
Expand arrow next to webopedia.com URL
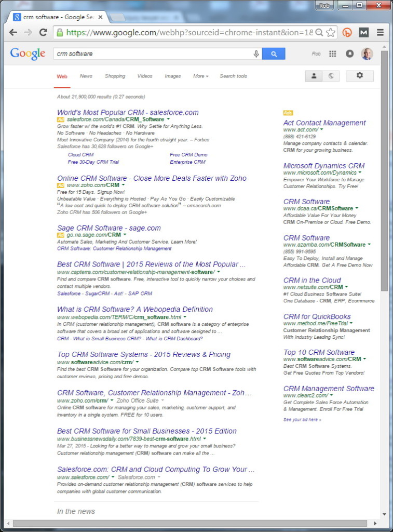point(185,317)
